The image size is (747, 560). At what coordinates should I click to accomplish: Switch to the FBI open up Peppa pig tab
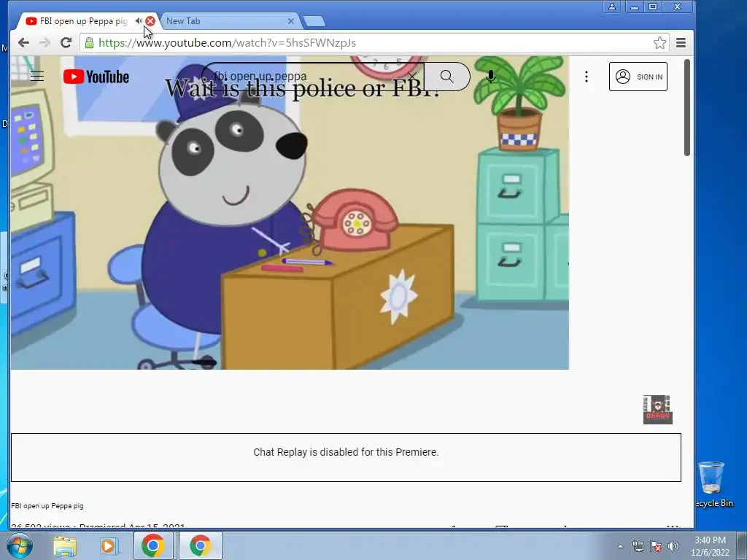pos(83,21)
